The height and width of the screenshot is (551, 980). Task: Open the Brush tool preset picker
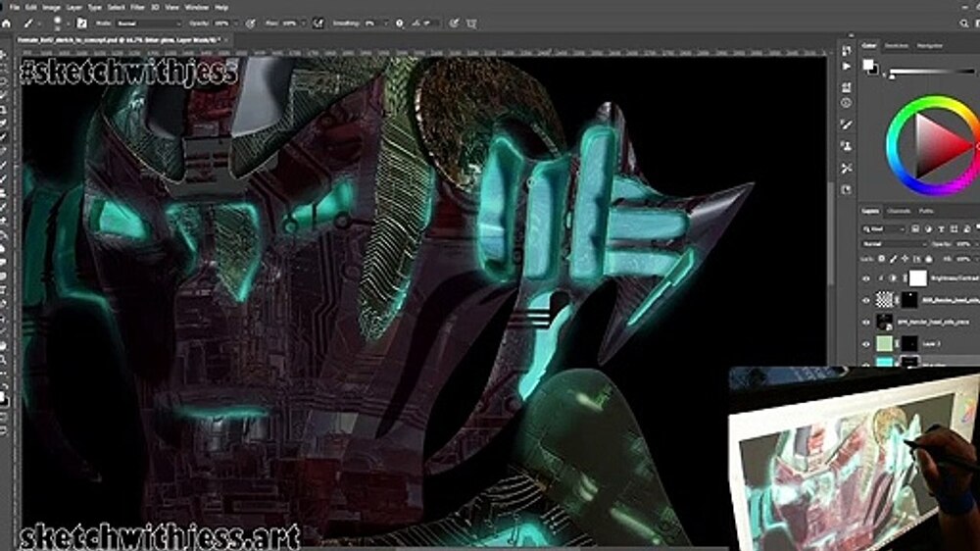pyautogui.click(x=30, y=24)
